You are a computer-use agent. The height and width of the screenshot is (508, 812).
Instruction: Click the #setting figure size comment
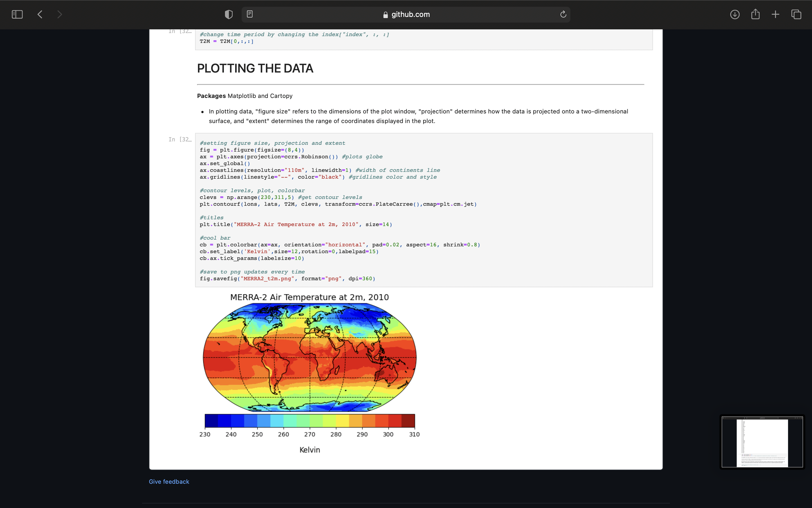click(x=272, y=143)
